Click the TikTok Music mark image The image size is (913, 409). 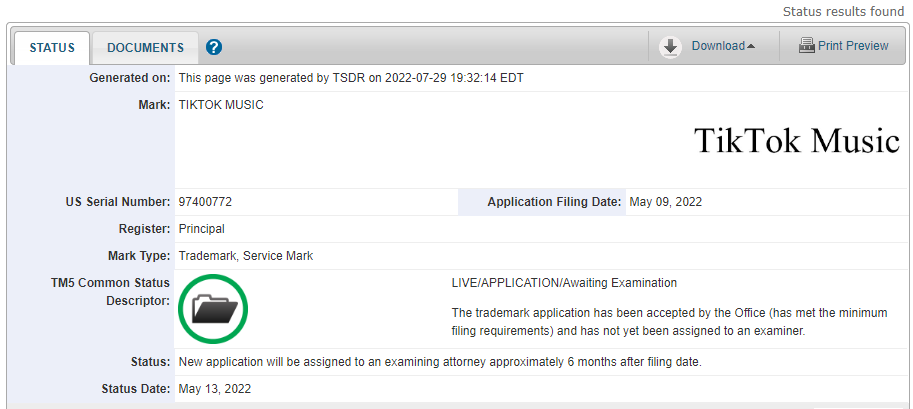coord(797,140)
